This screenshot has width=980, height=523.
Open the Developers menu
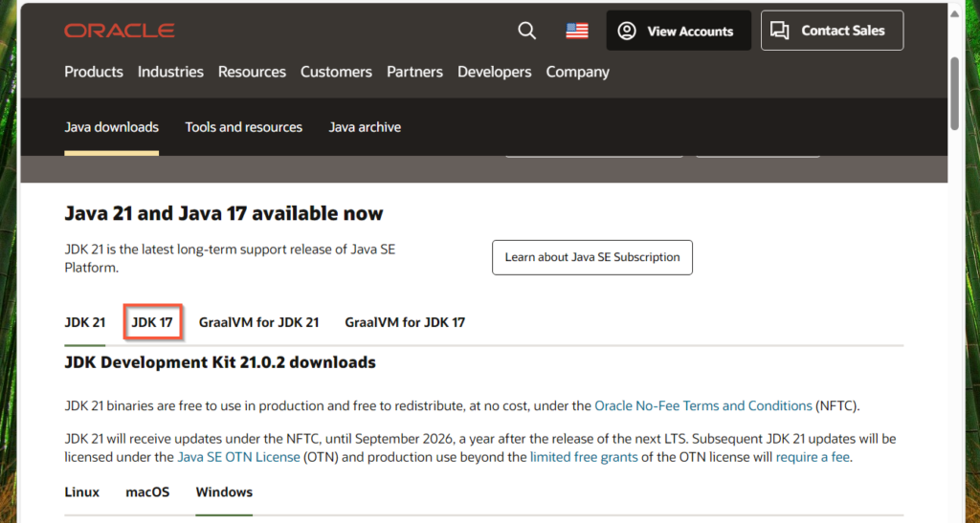[x=495, y=72]
